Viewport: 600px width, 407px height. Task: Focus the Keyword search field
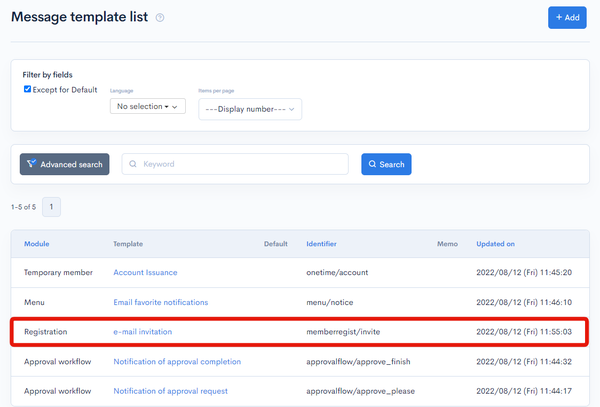tap(235, 164)
